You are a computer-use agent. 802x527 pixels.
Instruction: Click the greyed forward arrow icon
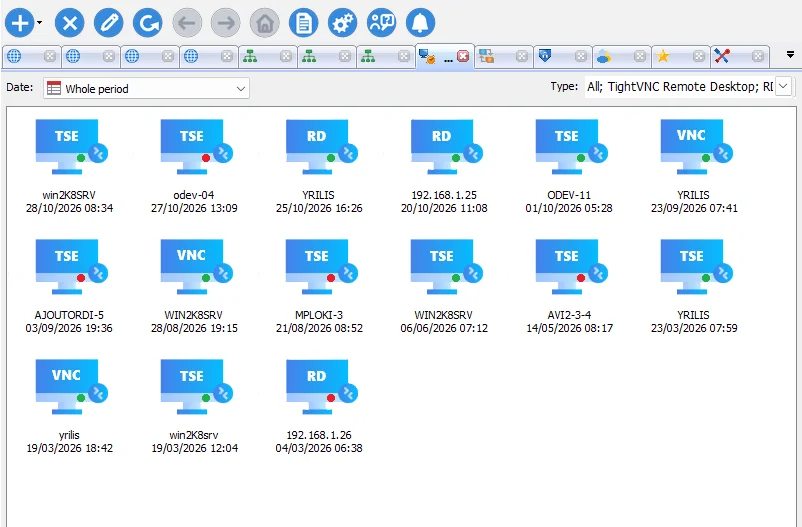[226, 23]
